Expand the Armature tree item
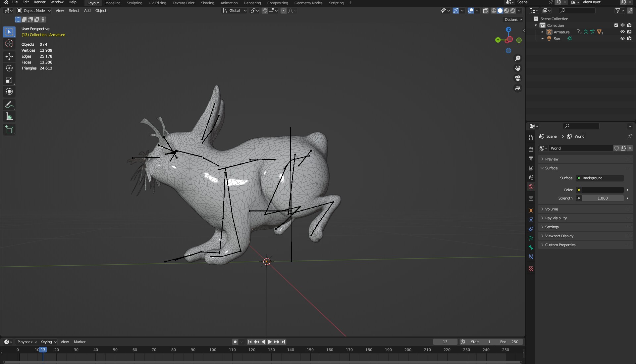The image size is (636, 364). point(542,32)
